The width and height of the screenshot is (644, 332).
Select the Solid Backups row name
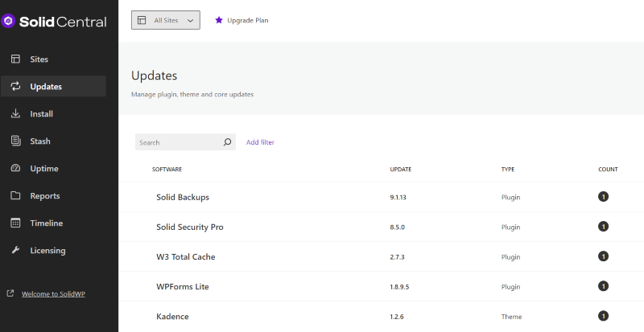(183, 197)
